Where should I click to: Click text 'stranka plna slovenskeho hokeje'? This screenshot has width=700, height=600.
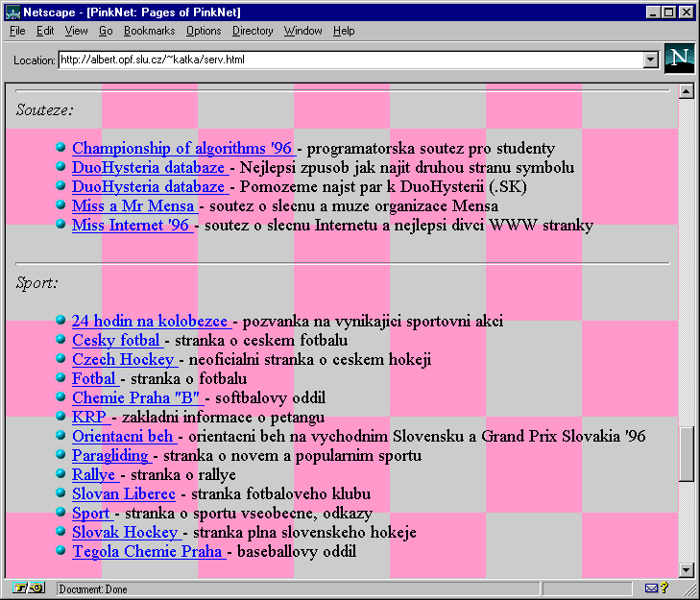pos(304,532)
